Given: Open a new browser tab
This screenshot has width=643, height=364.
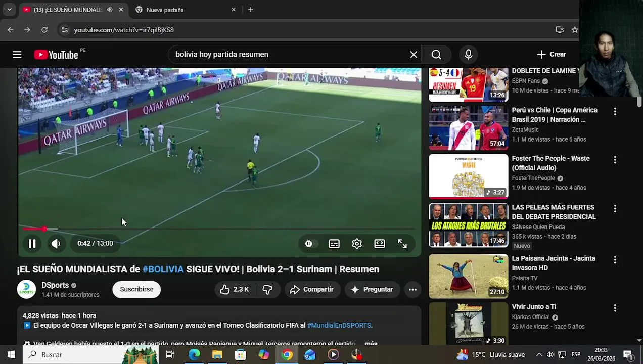Looking at the screenshot, I should pyautogui.click(x=250, y=10).
